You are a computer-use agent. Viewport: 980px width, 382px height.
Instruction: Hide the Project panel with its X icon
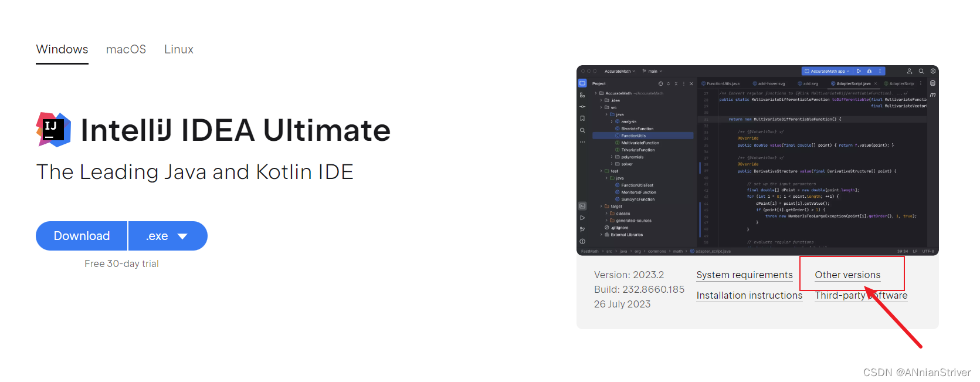(x=691, y=84)
